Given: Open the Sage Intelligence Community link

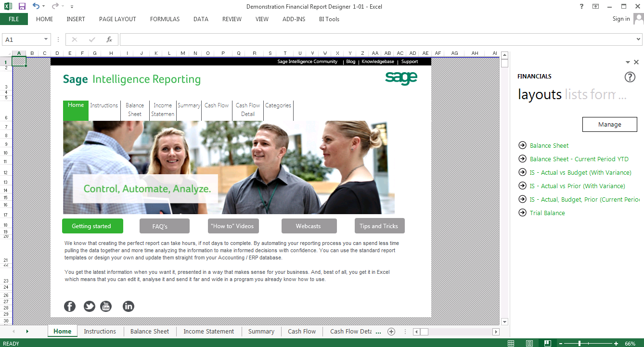Looking at the screenshot, I should point(307,62).
